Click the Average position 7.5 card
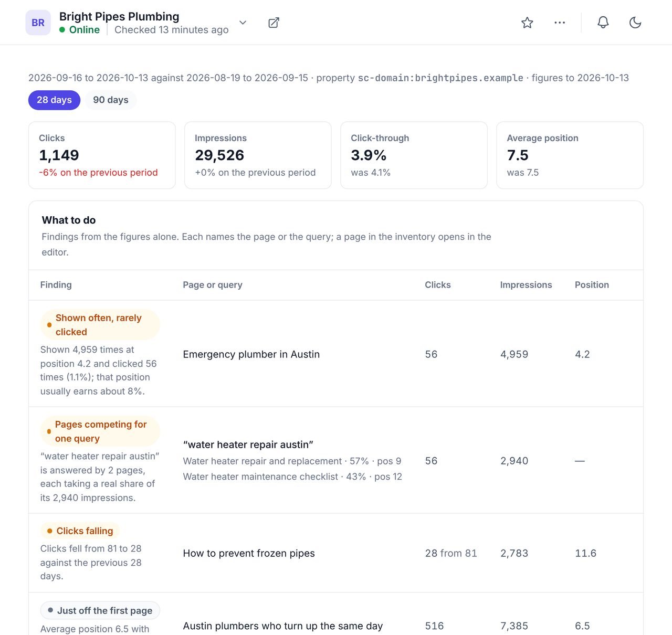The width and height of the screenshot is (672, 635). point(570,155)
